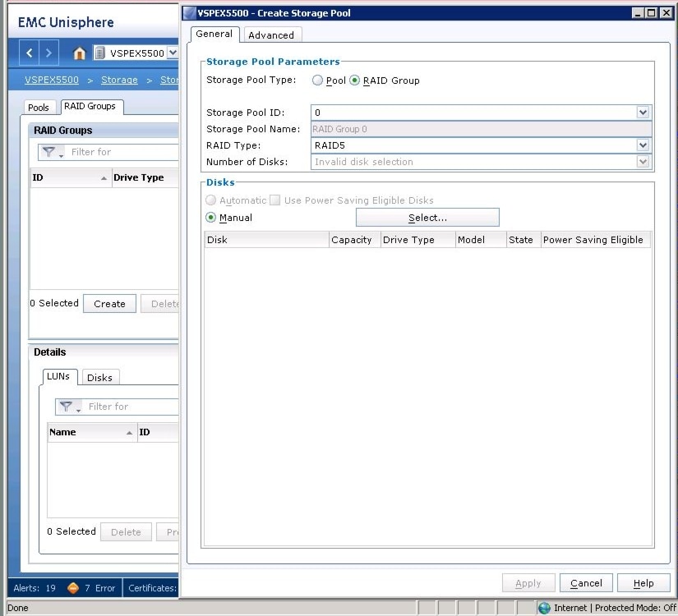Select the Manual disk selection option
678x616 pixels.
click(211, 218)
